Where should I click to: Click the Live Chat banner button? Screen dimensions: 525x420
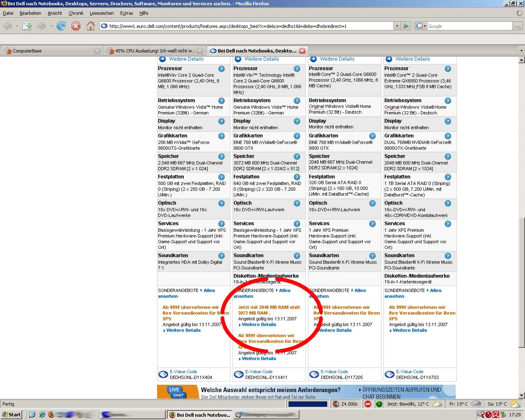coord(177,392)
